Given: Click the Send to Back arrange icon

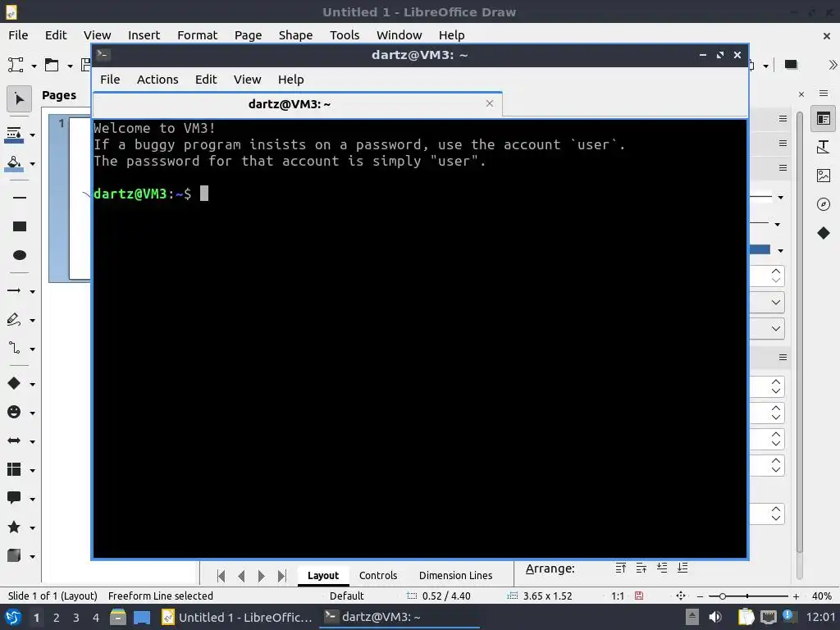Looking at the screenshot, I should [x=682, y=568].
